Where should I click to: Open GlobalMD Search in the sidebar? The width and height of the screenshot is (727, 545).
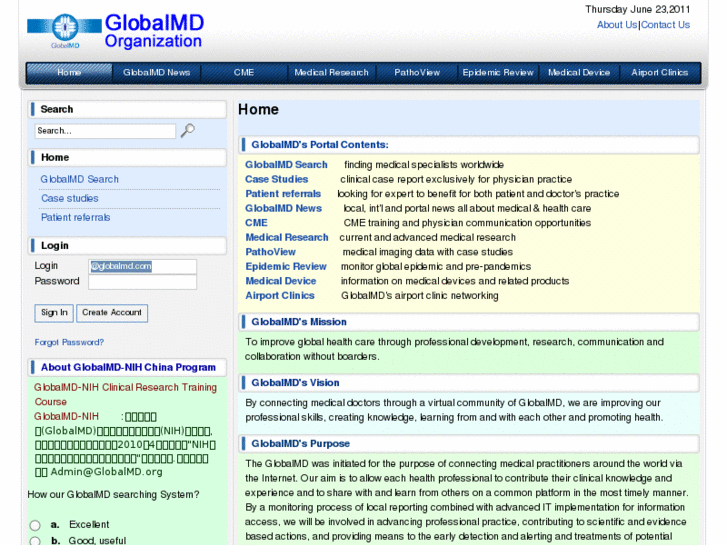[79, 179]
